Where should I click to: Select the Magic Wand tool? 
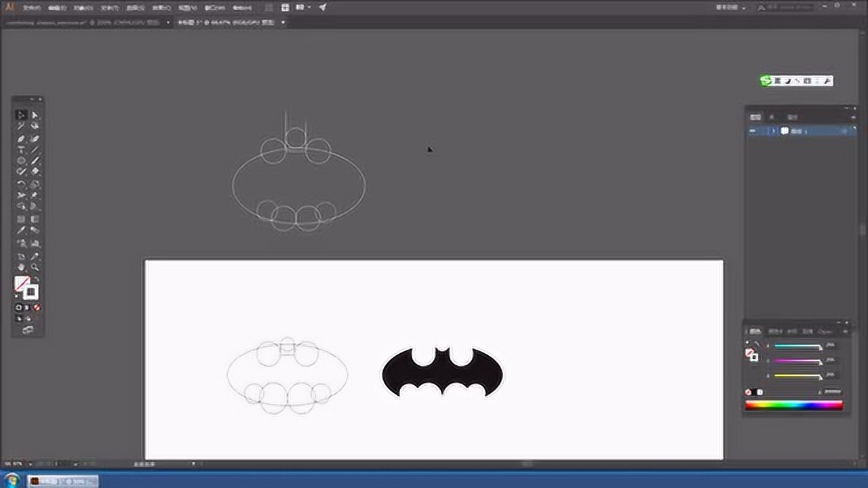click(22, 126)
